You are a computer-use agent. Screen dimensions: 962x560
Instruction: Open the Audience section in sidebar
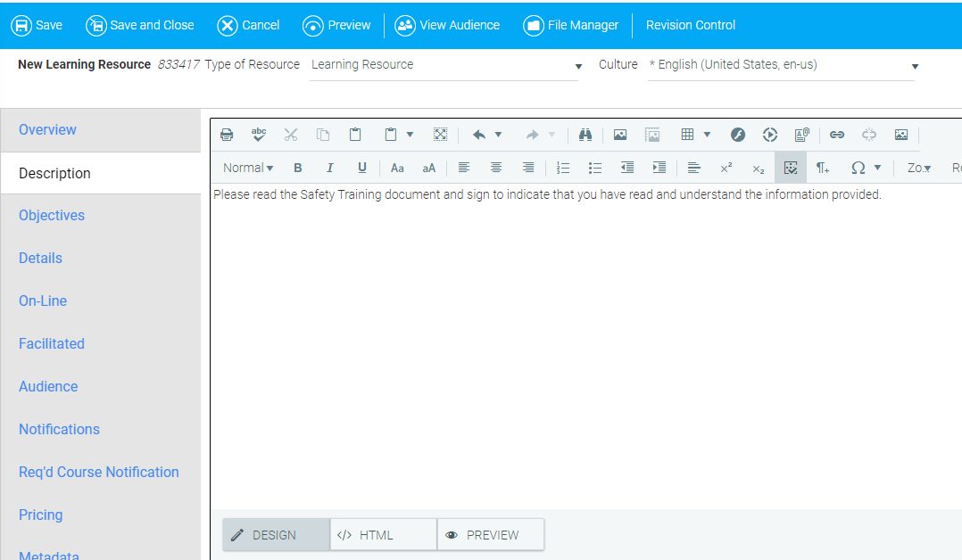pyautogui.click(x=48, y=386)
